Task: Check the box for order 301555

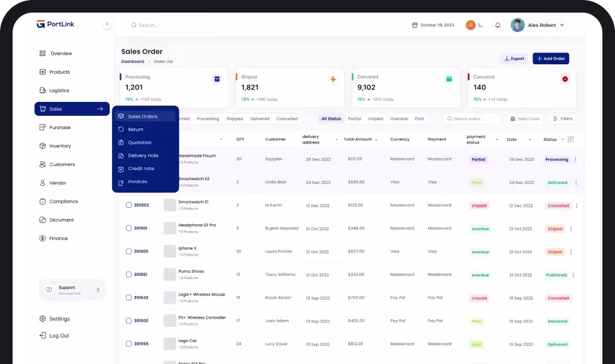Action: coord(129,344)
